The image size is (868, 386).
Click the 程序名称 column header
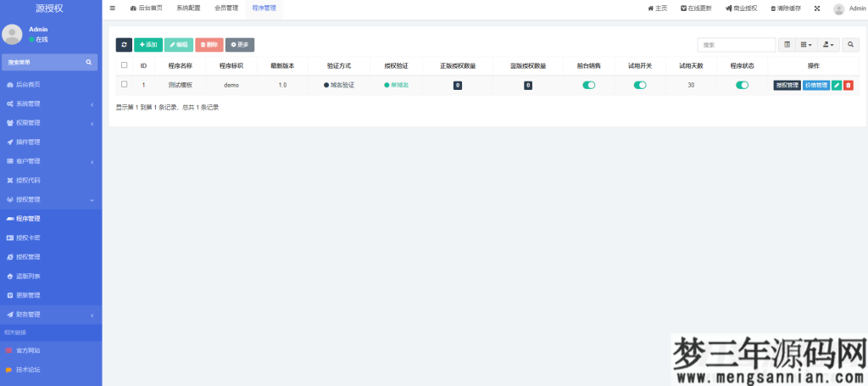point(180,66)
